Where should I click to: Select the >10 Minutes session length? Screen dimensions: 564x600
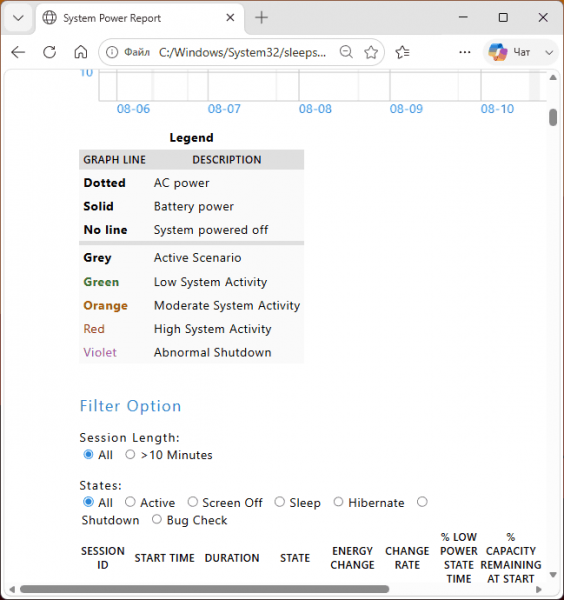pyautogui.click(x=130, y=454)
